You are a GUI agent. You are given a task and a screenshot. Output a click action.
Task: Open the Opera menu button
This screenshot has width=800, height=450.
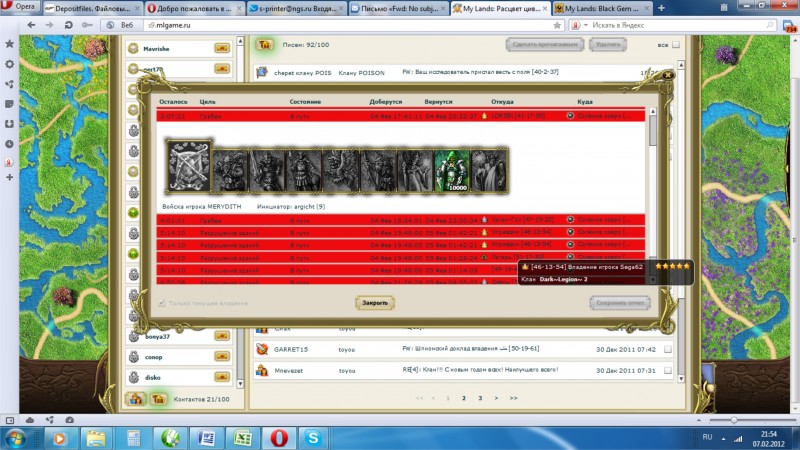coord(19,7)
